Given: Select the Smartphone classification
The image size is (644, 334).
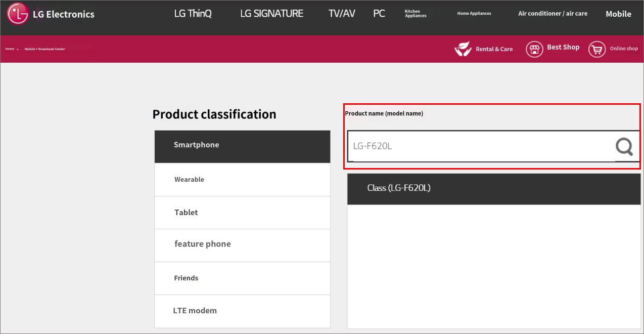Looking at the screenshot, I should click(243, 147).
